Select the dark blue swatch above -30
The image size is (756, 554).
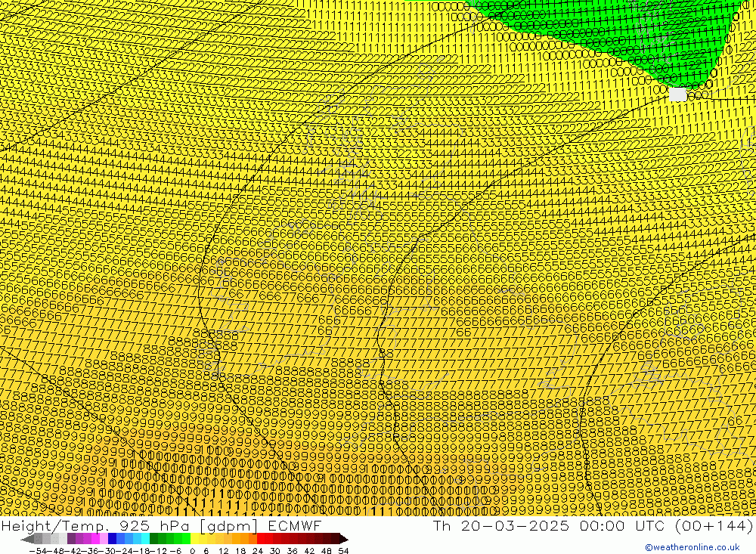112,539
